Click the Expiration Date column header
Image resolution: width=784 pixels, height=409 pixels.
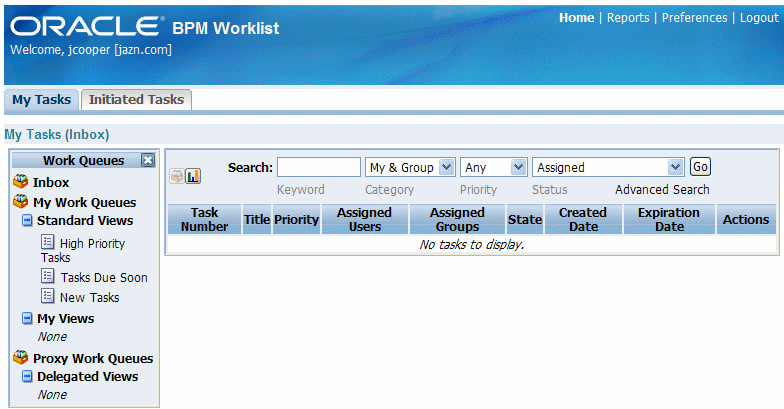[669, 219]
